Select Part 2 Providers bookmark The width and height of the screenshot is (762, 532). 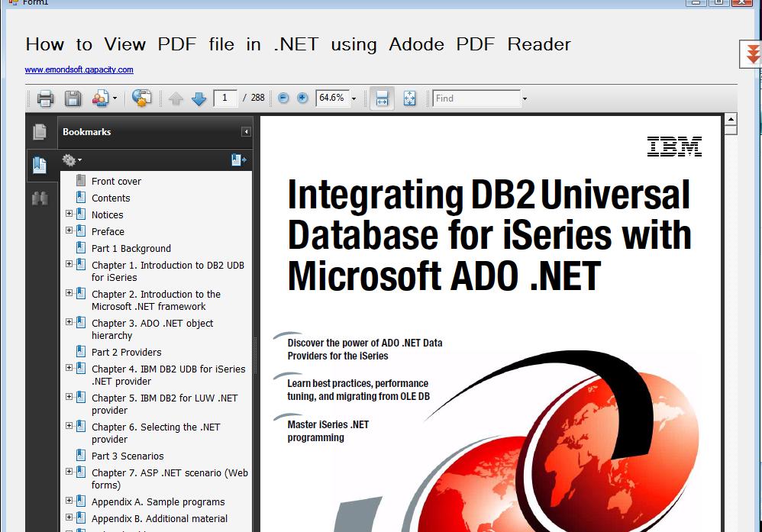point(126,352)
